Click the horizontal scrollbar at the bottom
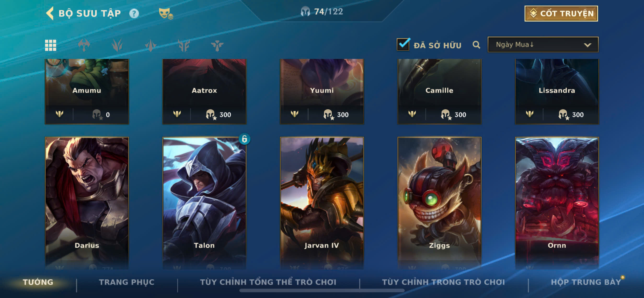644x298 pixels. tap(322, 291)
